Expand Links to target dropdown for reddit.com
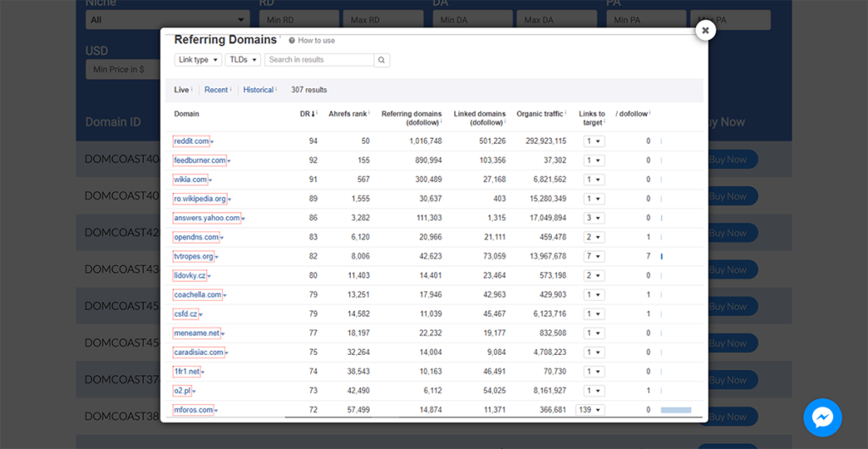The image size is (868, 449). tap(594, 141)
